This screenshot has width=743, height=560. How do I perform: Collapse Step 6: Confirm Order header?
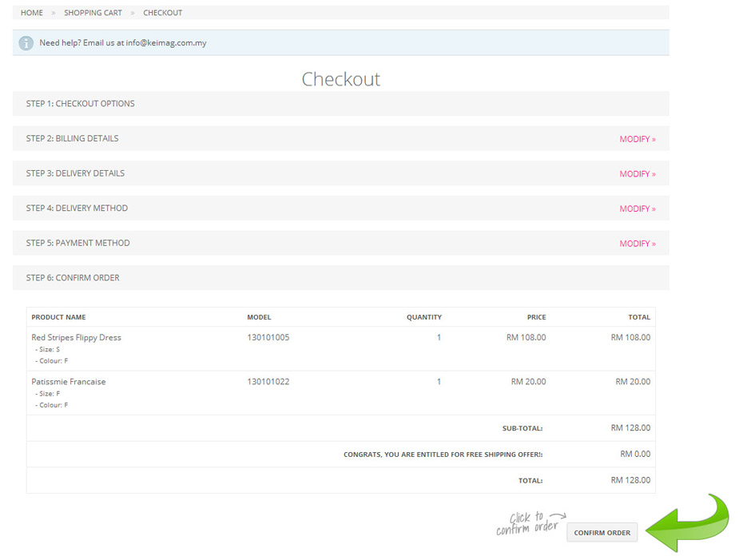[x=73, y=278]
